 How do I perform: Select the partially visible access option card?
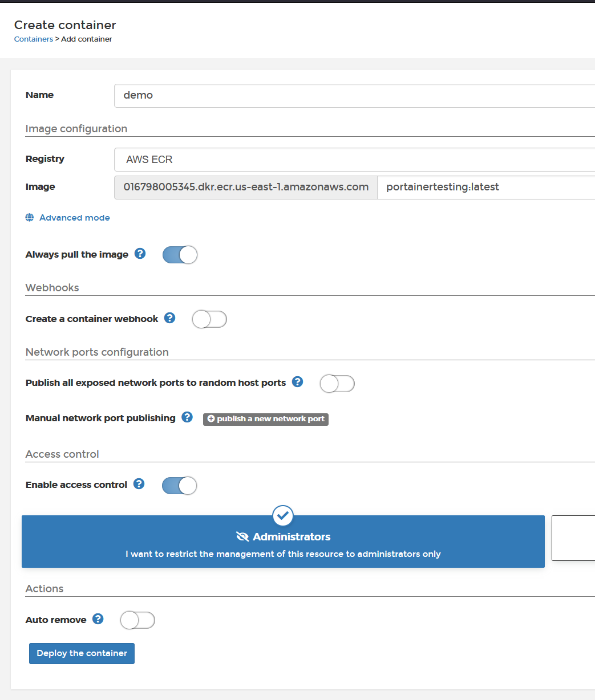point(573,538)
